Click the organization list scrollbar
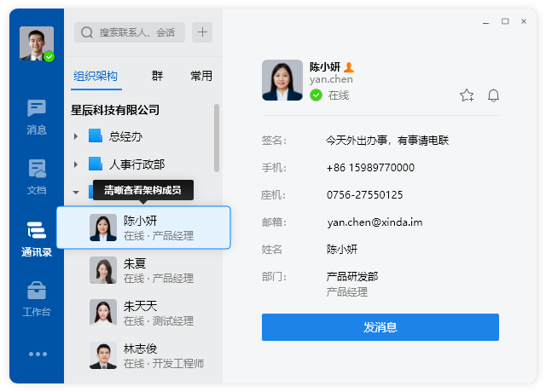 pyautogui.click(x=217, y=138)
